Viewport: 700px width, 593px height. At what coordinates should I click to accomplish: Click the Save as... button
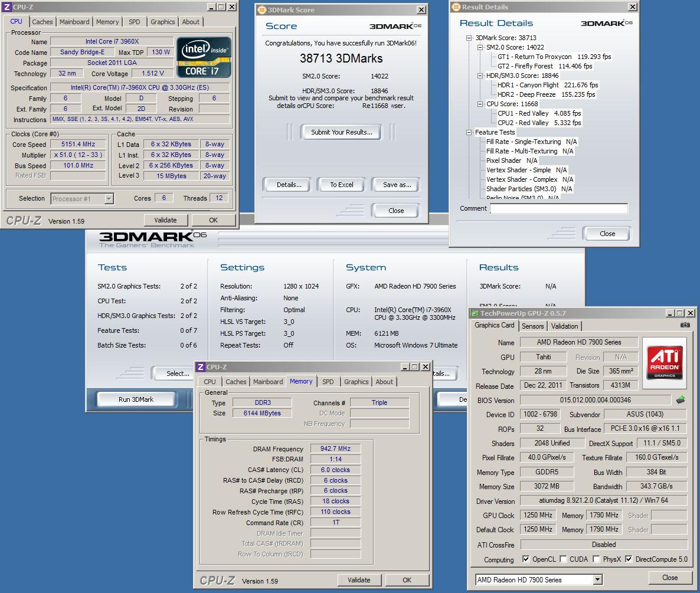pos(397,185)
